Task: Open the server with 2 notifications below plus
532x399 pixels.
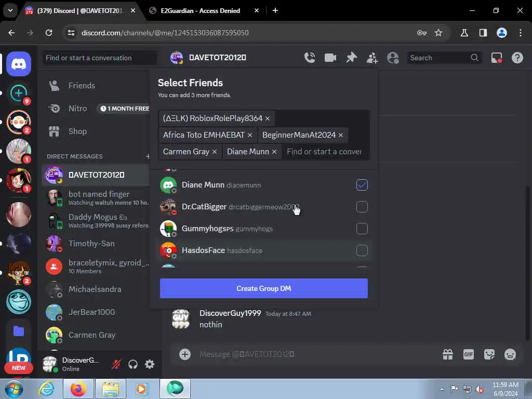Action: point(19,122)
